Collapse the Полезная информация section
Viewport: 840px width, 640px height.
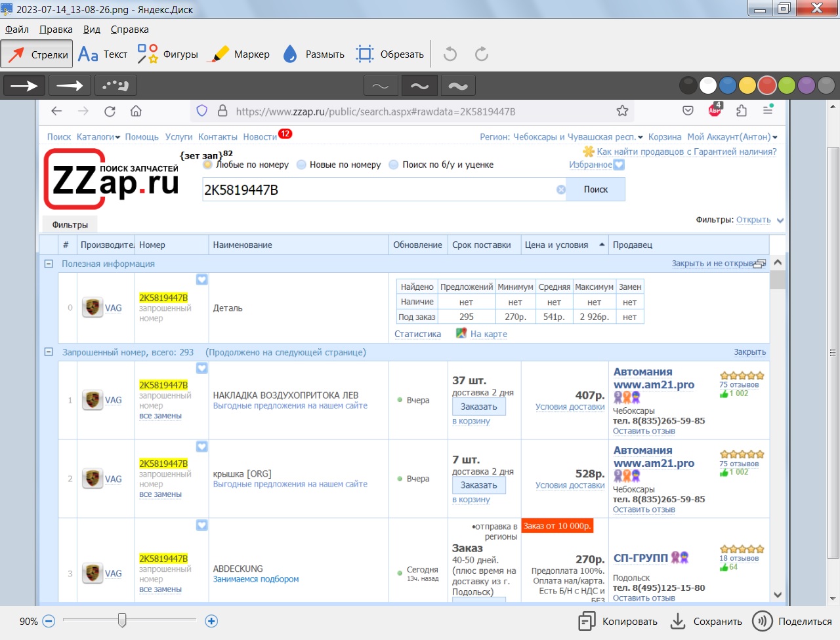click(x=49, y=264)
